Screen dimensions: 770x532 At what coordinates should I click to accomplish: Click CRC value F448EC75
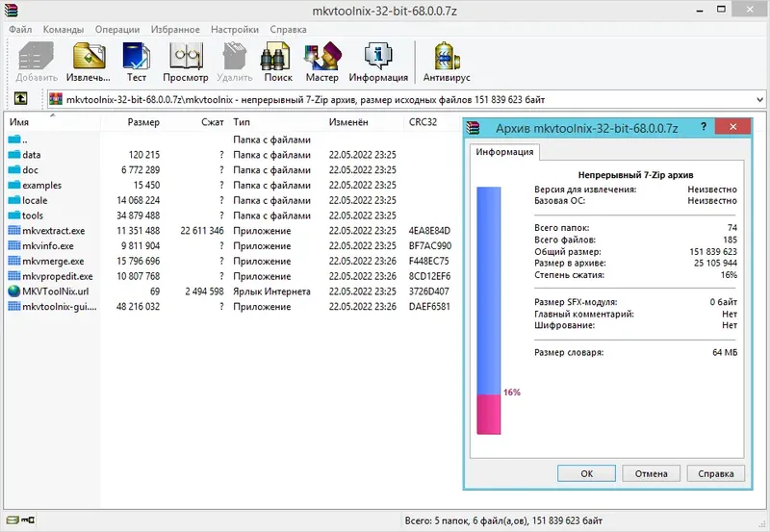coord(428,261)
